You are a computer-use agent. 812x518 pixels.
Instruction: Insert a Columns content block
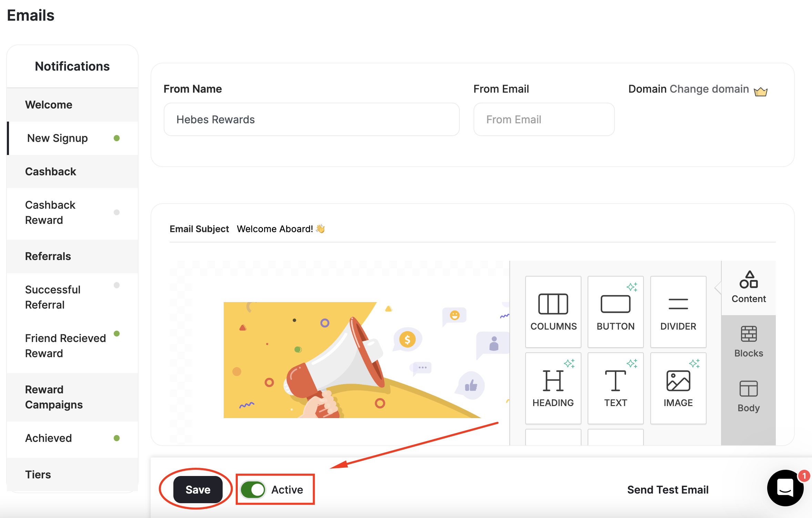553,311
